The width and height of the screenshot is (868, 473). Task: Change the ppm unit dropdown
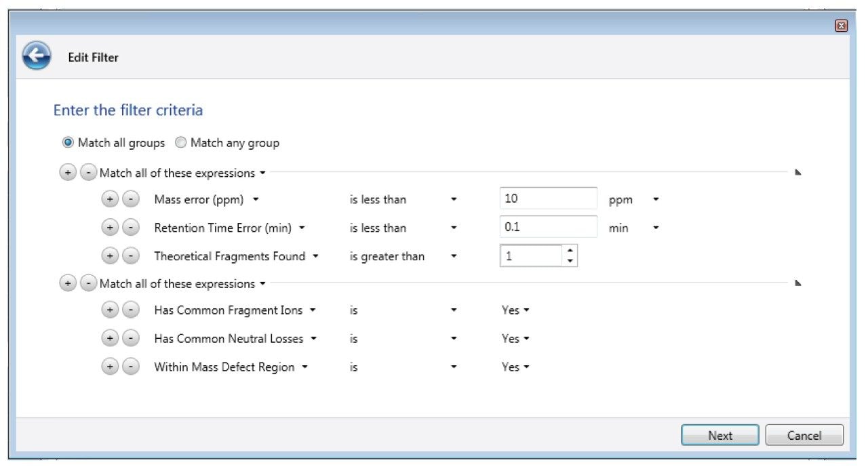point(656,200)
